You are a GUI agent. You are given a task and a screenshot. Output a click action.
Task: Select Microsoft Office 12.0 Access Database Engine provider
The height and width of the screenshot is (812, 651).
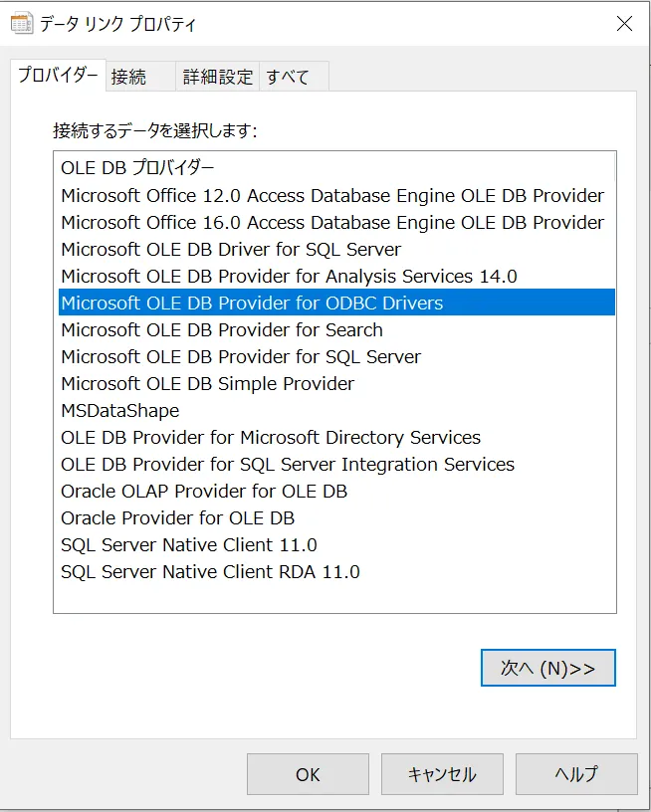(x=332, y=196)
